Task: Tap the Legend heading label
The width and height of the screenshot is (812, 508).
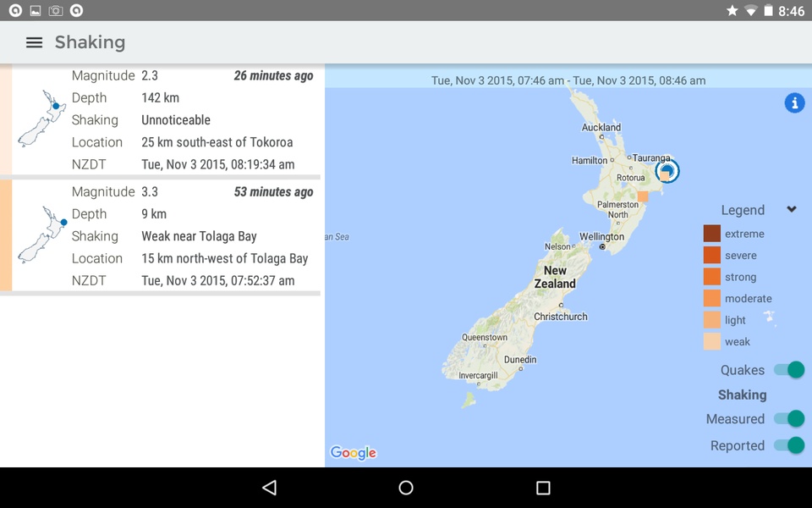Action: pyautogui.click(x=743, y=210)
